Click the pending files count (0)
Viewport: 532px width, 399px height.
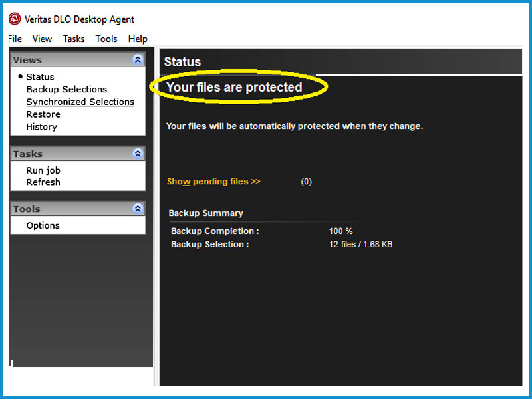click(306, 182)
